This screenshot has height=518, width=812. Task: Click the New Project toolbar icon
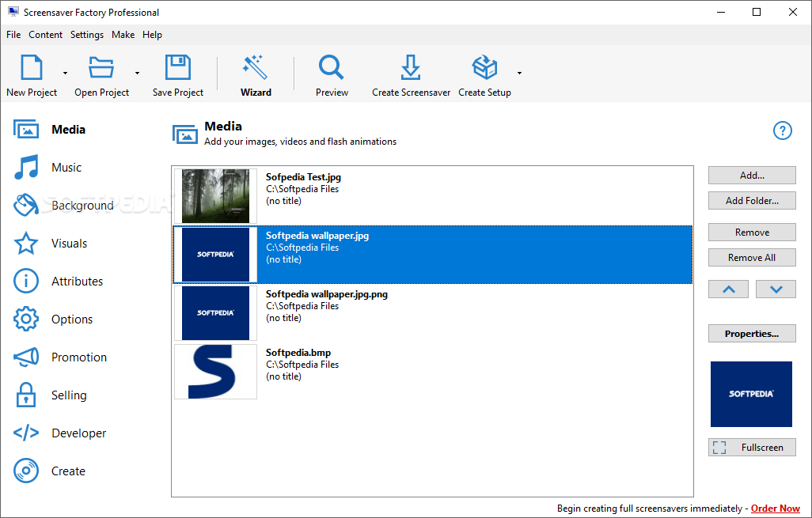point(31,66)
